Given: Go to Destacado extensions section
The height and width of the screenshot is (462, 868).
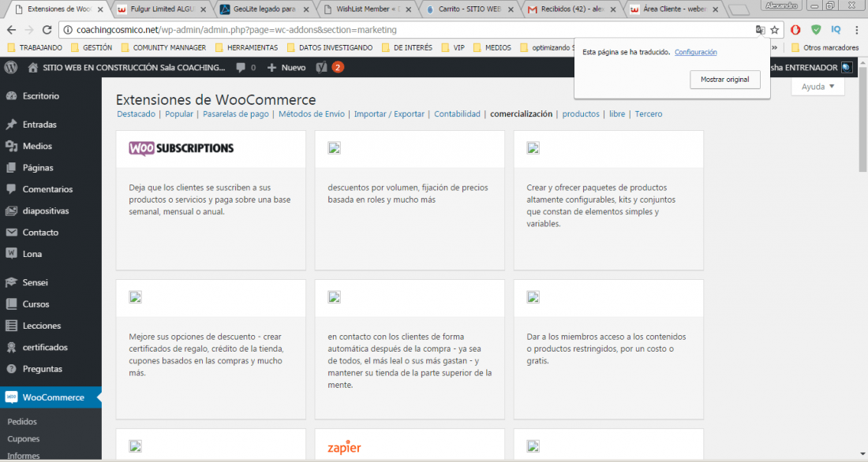Looking at the screenshot, I should [x=137, y=114].
